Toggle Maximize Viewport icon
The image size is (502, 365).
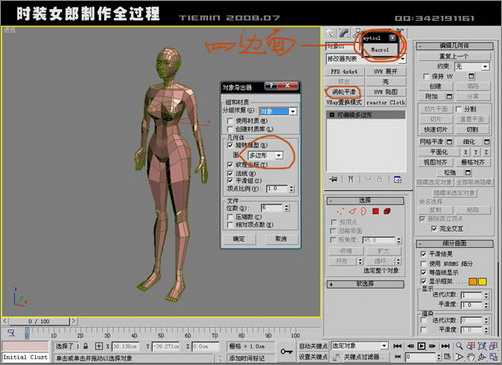click(494, 357)
